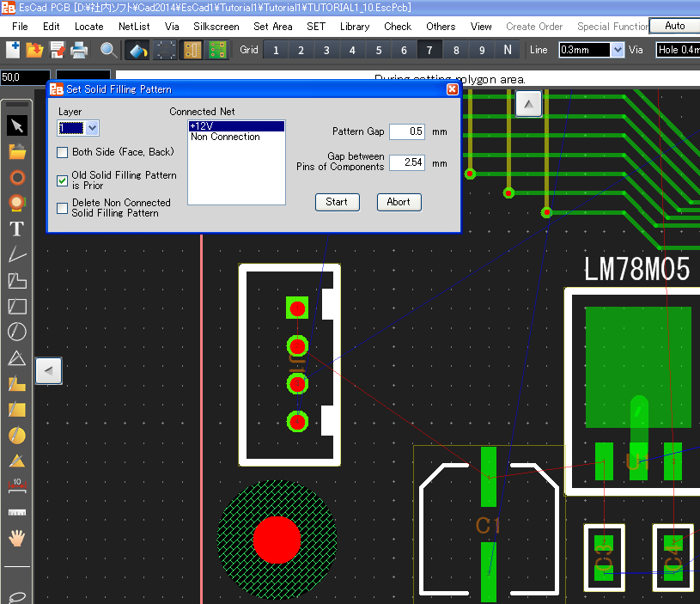
Task: Select the rectangle outline tool
Action: [x=17, y=306]
